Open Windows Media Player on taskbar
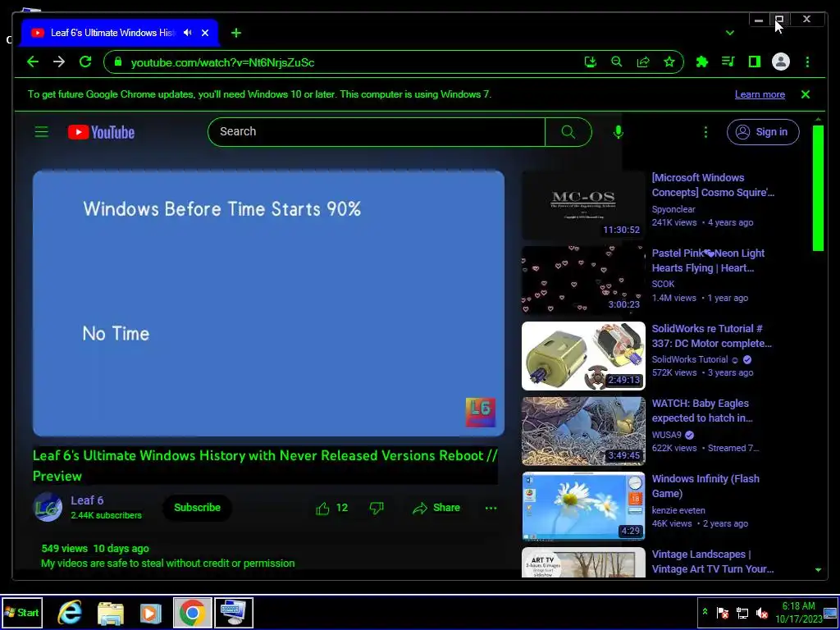This screenshot has width=840, height=630. (x=151, y=613)
